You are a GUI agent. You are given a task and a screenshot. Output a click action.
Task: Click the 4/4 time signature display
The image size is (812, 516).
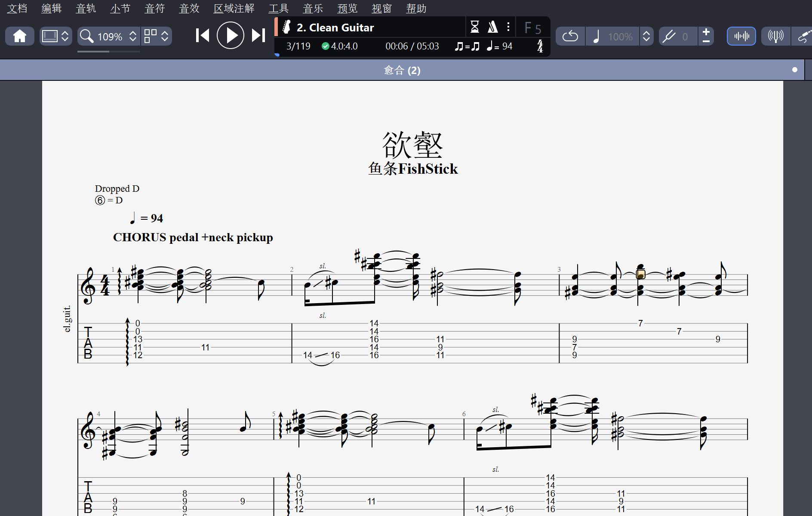pyautogui.click(x=540, y=46)
